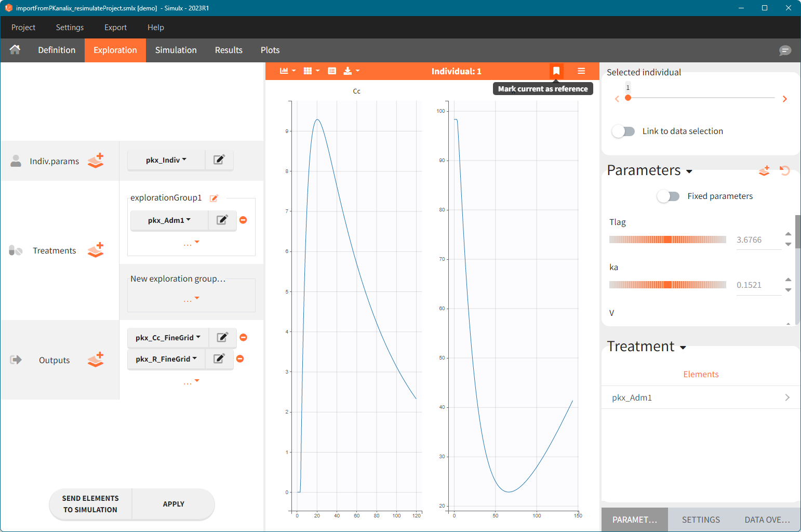Click the home icon in navigation bar
The width and height of the screenshot is (801, 532).
point(15,50)
